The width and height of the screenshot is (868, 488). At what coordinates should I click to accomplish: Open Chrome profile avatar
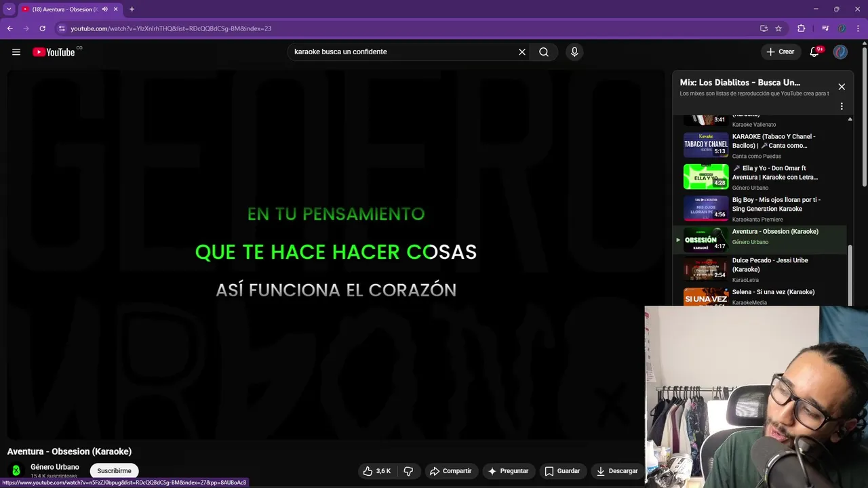(842, 28)
